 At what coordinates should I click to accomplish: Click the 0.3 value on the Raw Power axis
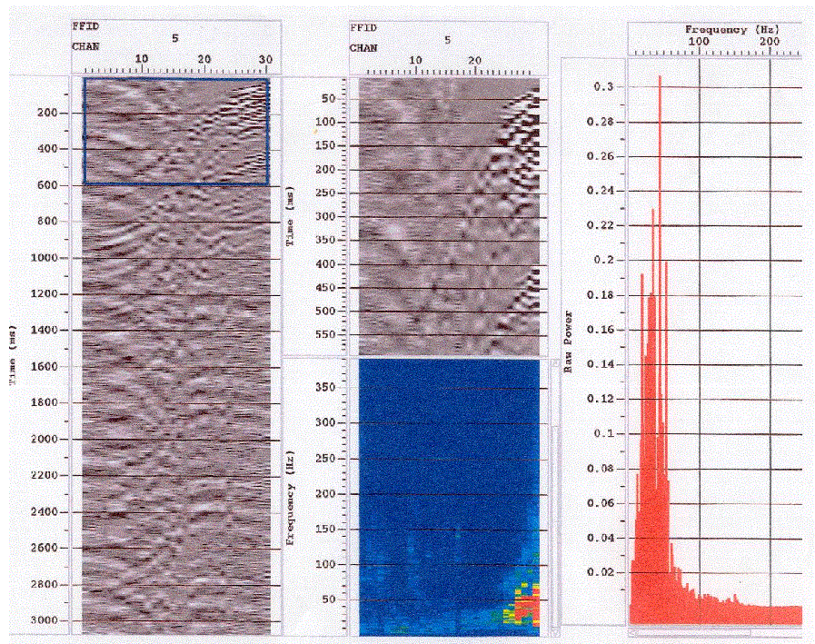[x=604, y=86]
